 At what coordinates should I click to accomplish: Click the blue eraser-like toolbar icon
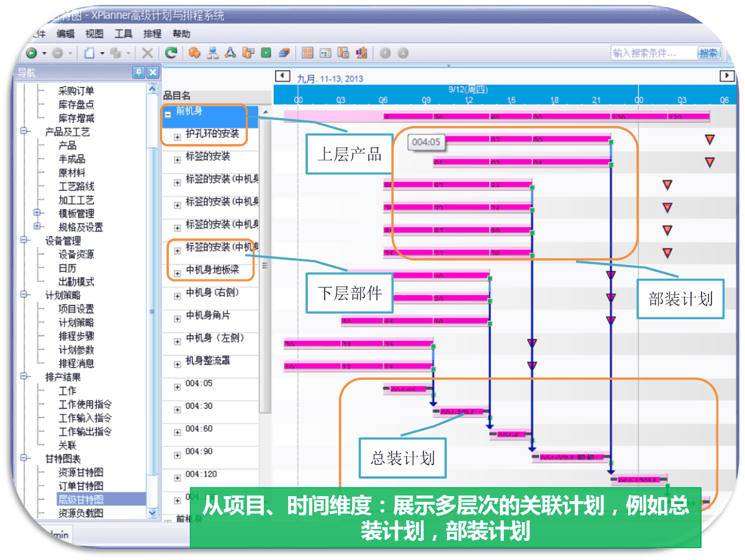pos(284,53)
